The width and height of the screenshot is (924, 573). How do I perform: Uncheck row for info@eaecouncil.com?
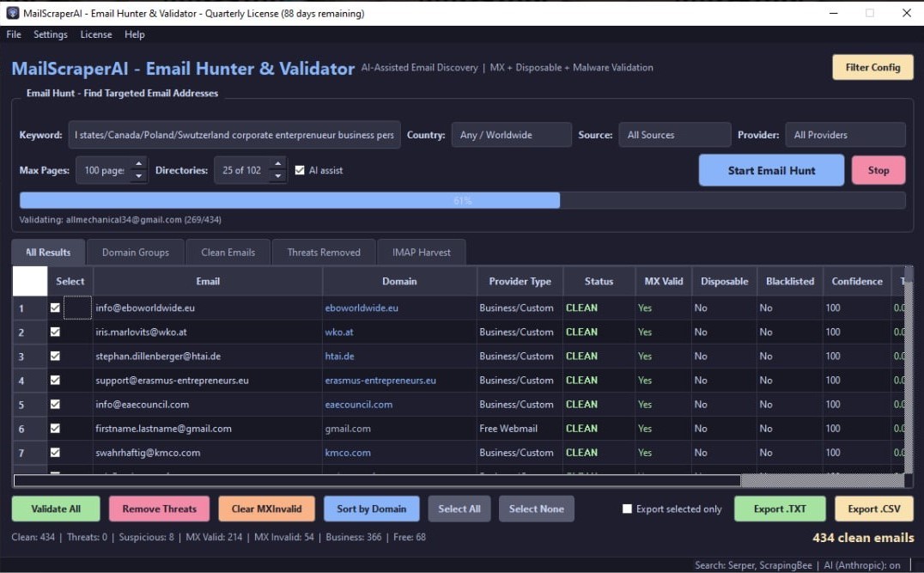coord(55,405)
